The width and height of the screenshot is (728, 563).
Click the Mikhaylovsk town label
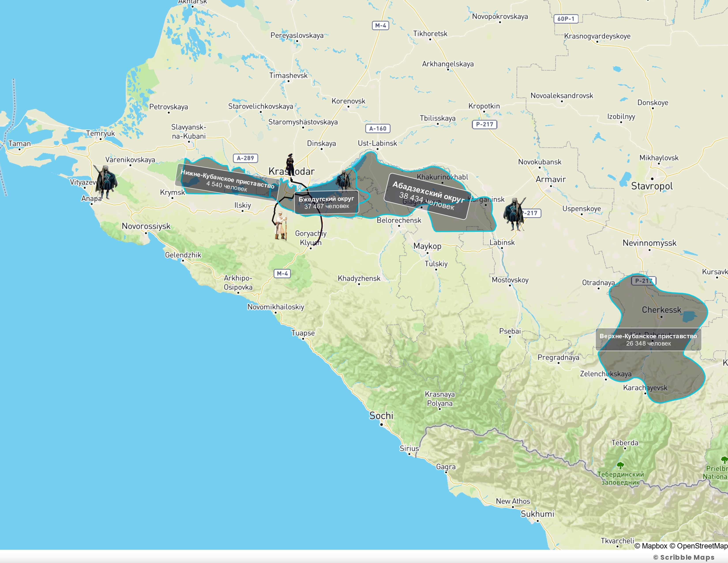tap(659, 158)
